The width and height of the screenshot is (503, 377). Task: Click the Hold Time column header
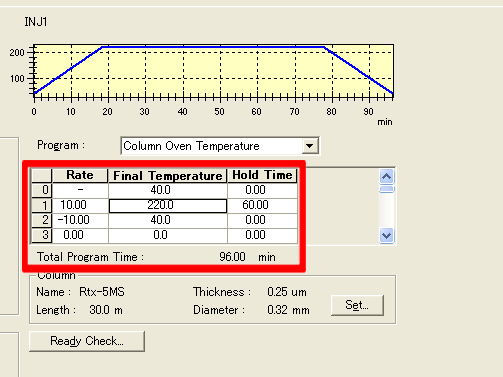tap(262, 176)
